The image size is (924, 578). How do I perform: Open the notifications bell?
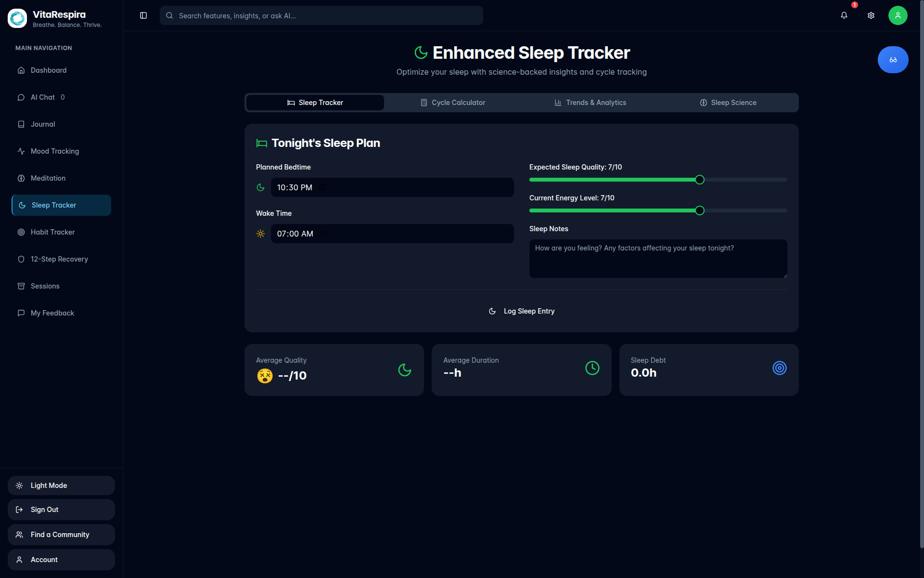[x=844, y=15]
